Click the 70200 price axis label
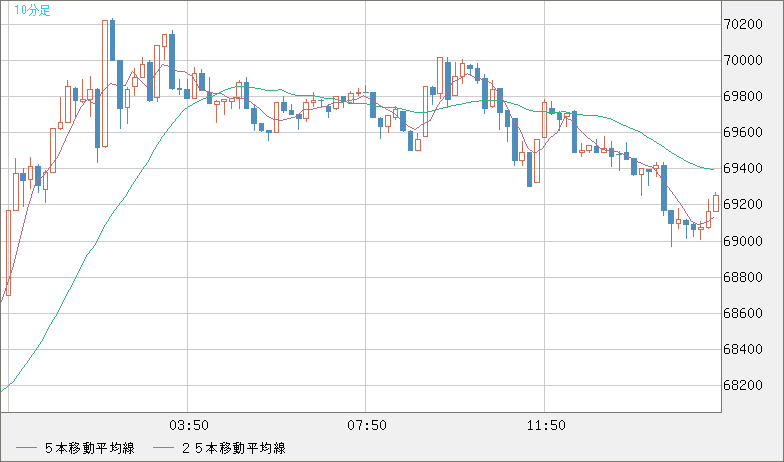Screen dimensions: 784x462 pyautogui.click(x=743, y=24)
